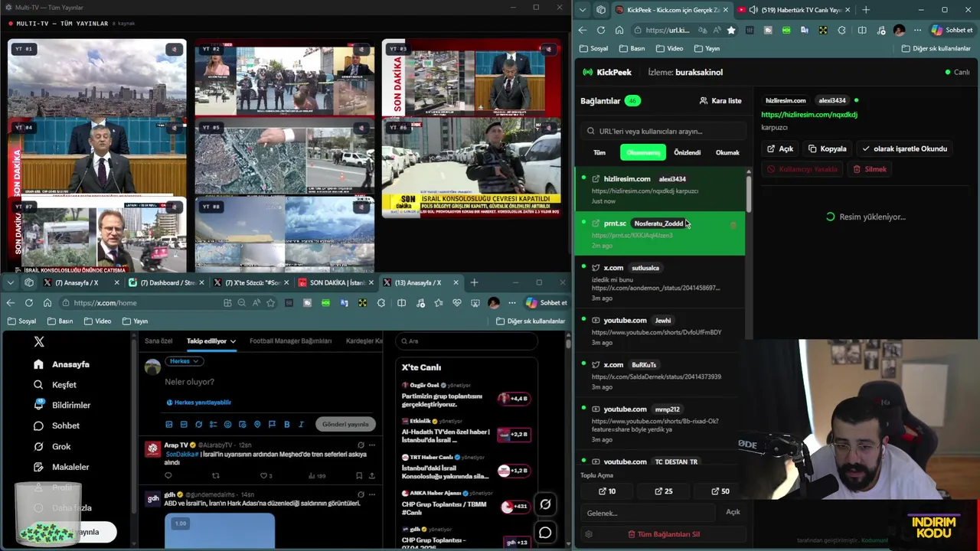Add emoji via compose toolbar smiley icon
This screenshot has width=980, height=551.
click(227, 424)
